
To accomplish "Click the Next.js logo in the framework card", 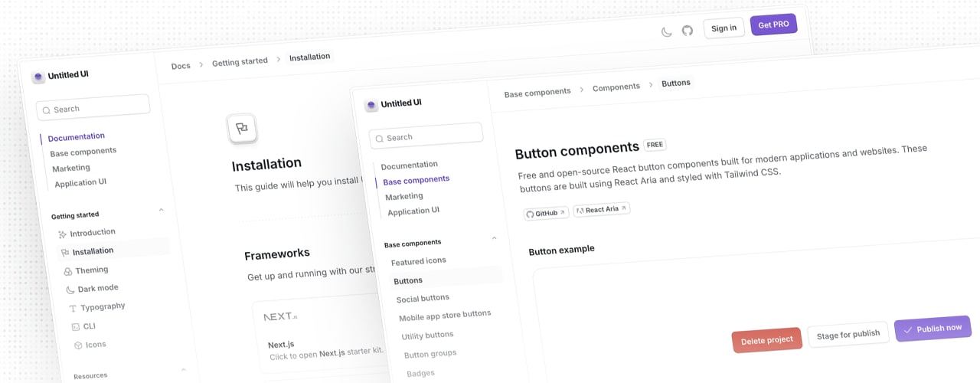I will [x=280, y=316].
